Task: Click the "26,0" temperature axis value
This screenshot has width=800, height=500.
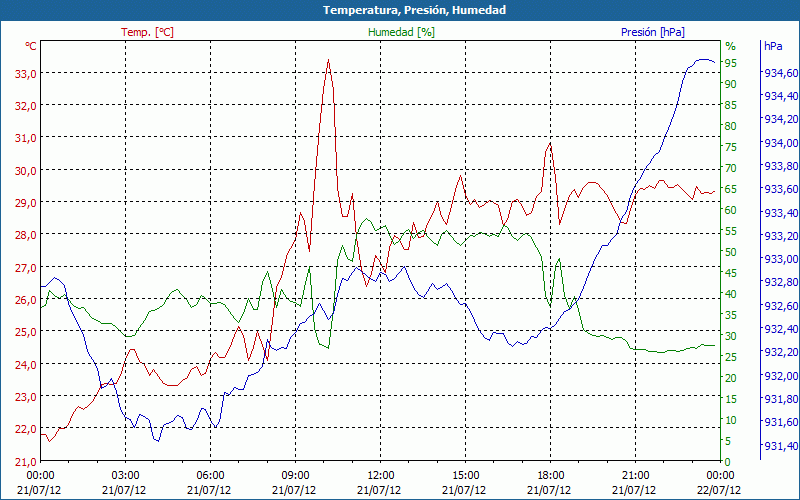Action: coord(25,300)
